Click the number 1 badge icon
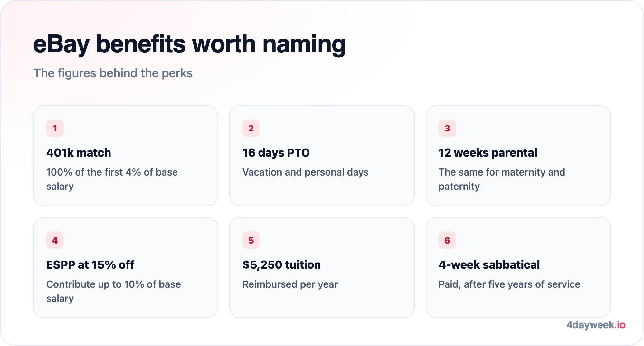The height and width of the screenshot is (346, 644). [x=55, y=128]
